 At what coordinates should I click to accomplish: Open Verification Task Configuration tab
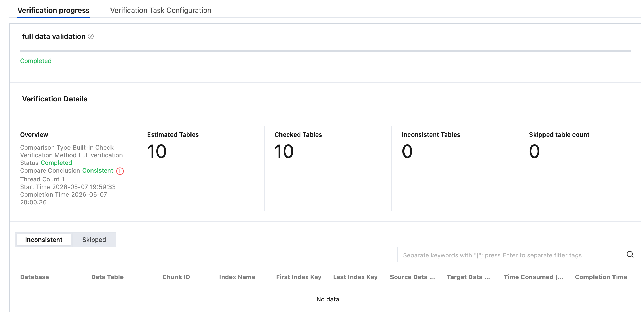161,10
